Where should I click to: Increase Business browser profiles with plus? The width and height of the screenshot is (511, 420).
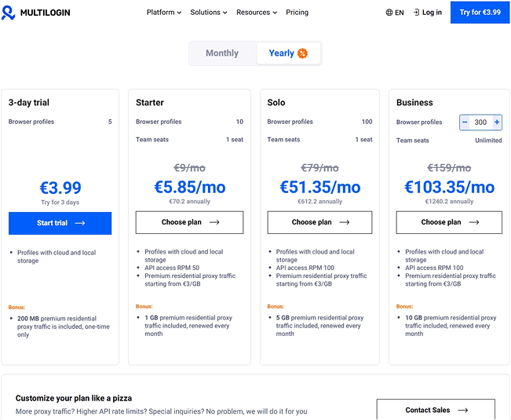click(x=497, y=122)
